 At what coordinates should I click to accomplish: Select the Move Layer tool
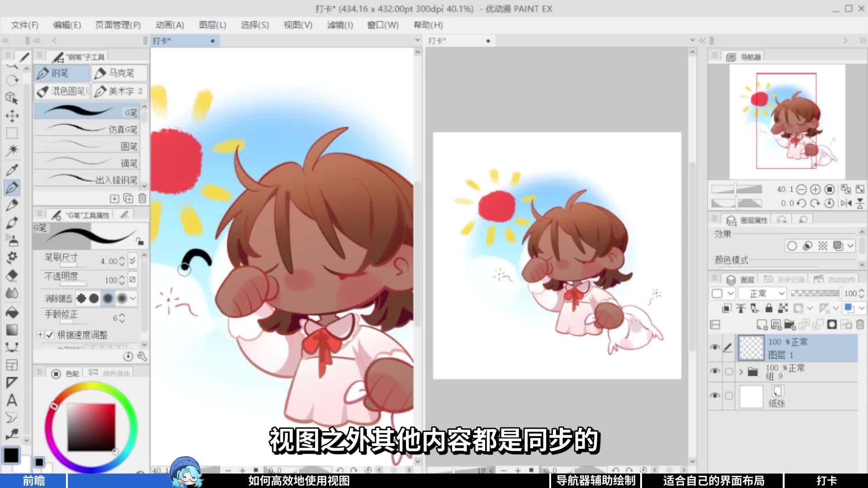tap(12, 116)
